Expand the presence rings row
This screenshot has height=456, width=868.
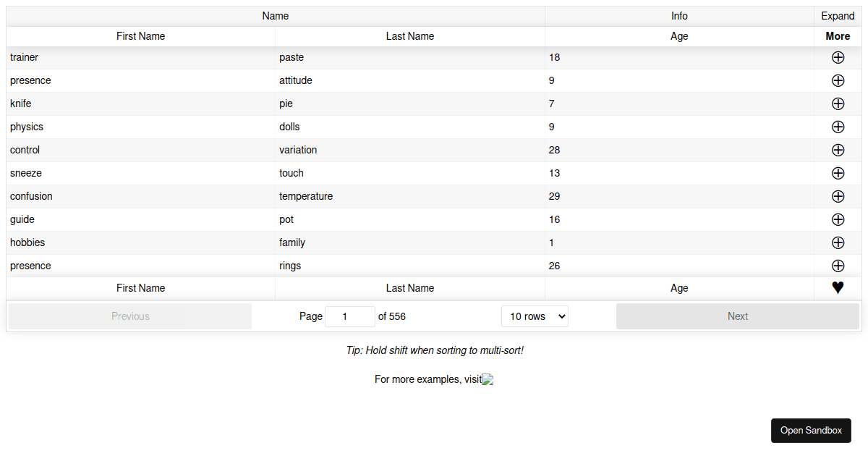(838, 266)
